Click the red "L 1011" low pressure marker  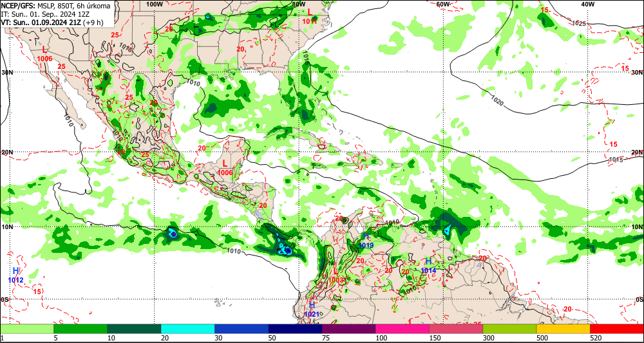(310, 17)
